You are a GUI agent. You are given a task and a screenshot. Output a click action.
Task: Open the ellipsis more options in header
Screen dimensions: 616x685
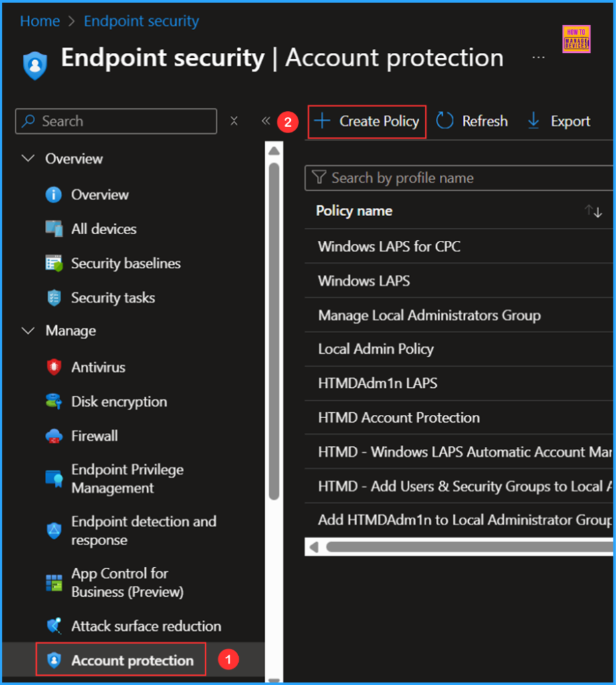pos(538,58)
